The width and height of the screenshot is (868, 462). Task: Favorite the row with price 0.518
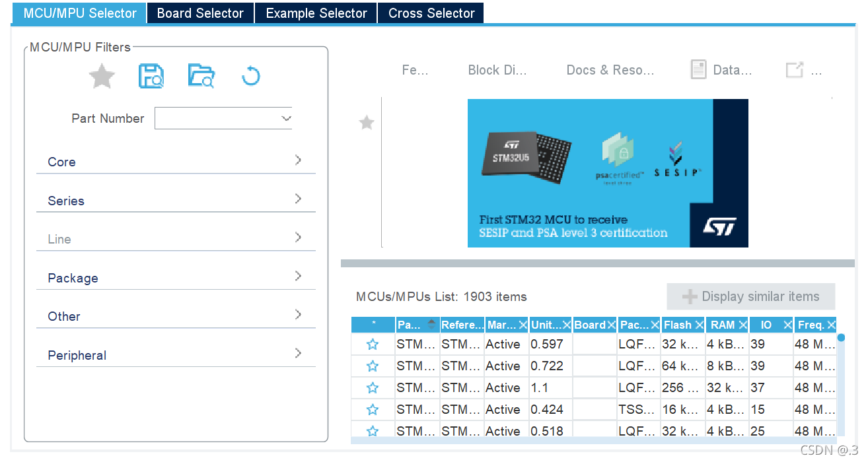tap(373, 431)
